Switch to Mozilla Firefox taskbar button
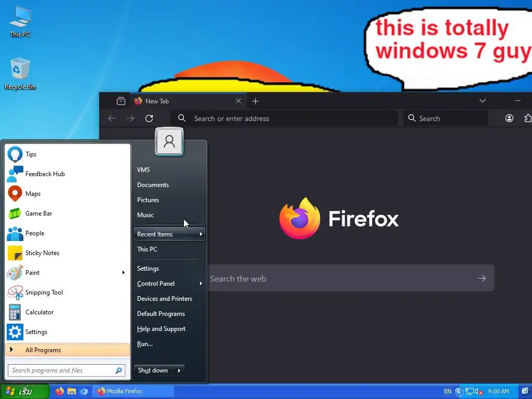 [133, 391]
